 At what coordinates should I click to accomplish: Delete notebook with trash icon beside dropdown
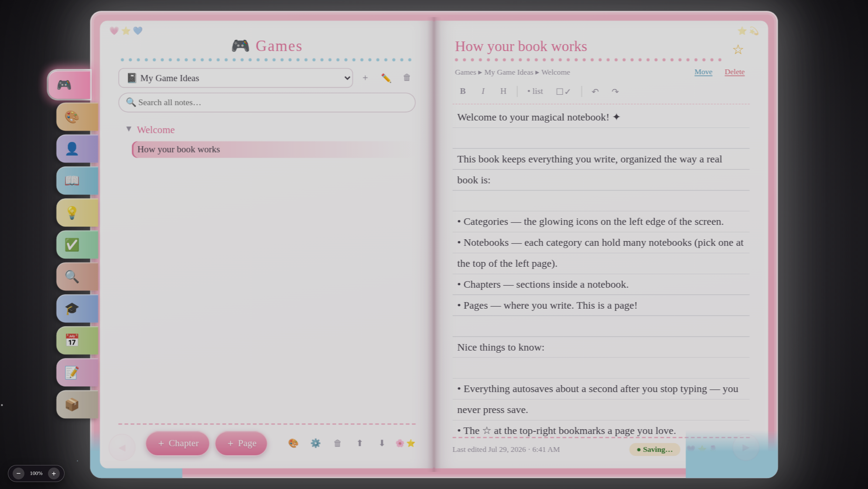click(407, 78)
